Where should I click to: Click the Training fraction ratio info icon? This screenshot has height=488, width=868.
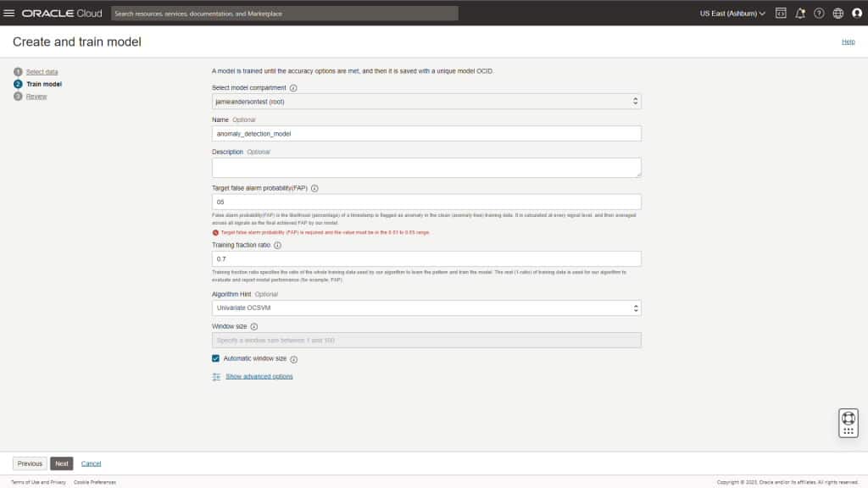click(x=275, y=244)
